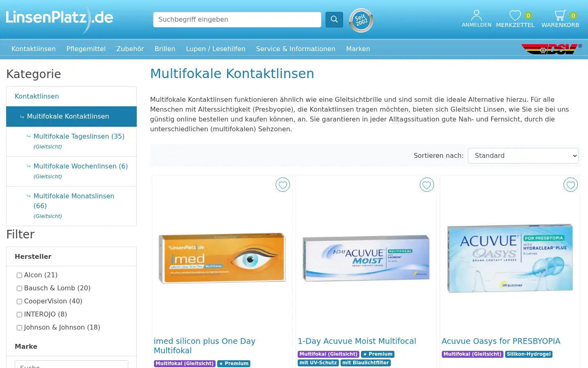Add imed silicon plus to wishlist
588x368 pixels.
click(x=283, y=185)
